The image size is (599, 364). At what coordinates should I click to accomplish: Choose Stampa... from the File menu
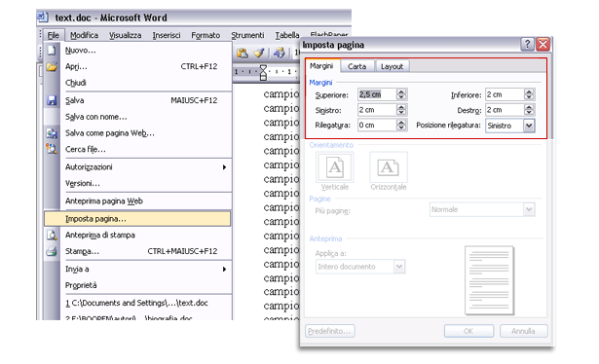(137, 251)
